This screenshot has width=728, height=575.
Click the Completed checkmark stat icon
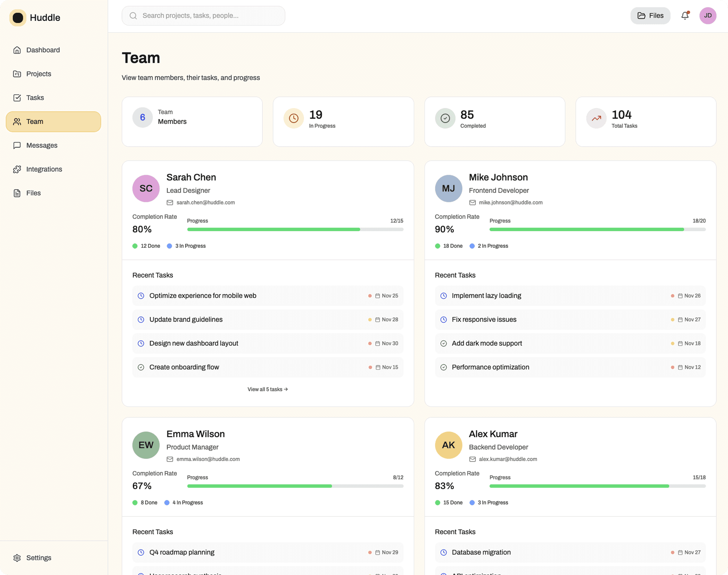[x=445, y=118]
